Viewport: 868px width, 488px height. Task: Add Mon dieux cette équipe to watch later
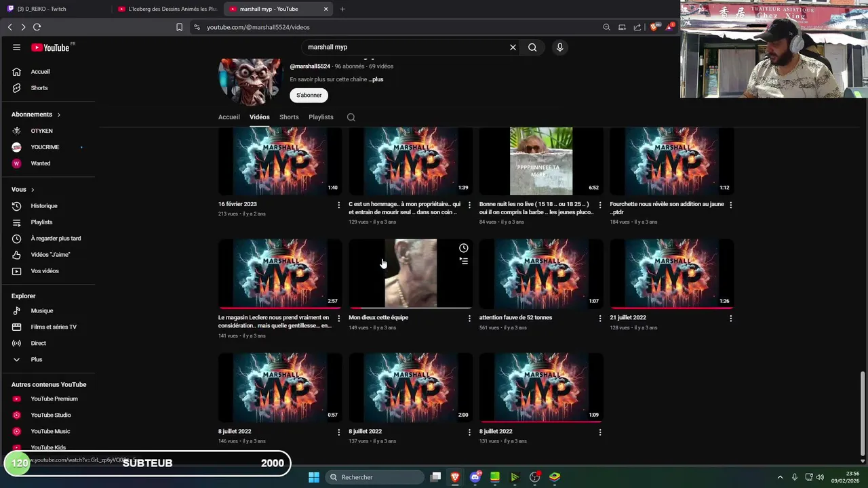pos(464,248)
